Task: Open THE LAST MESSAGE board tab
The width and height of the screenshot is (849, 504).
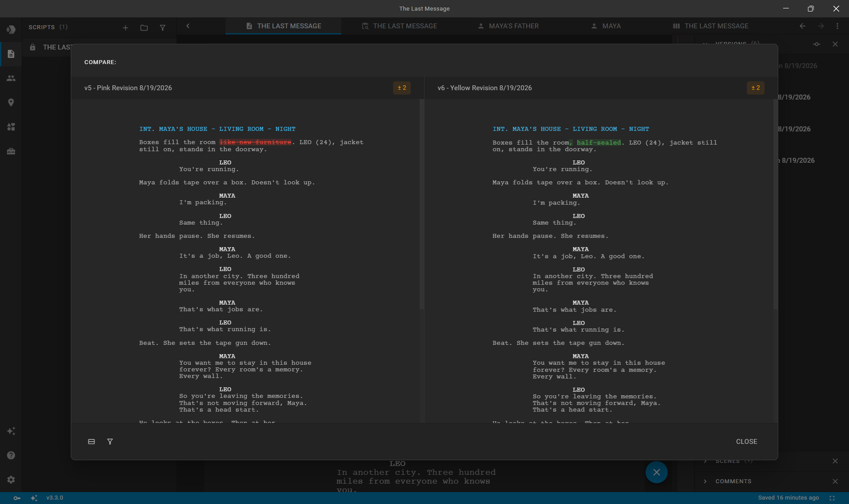Action: click(711, 26)
